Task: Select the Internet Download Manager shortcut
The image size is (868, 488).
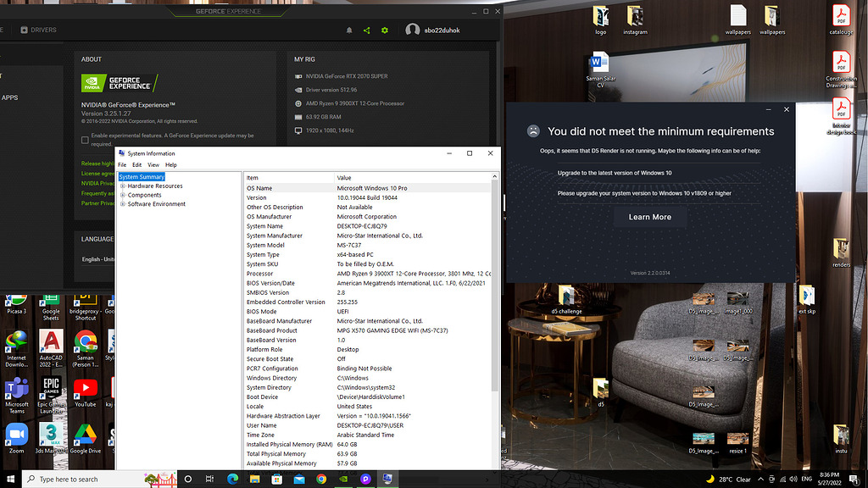Action: pos(17,348)
